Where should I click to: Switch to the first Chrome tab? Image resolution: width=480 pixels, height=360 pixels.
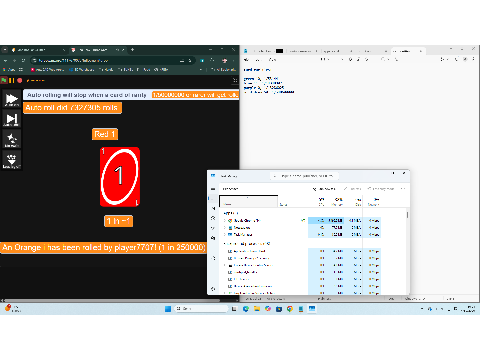pos(37,50)
